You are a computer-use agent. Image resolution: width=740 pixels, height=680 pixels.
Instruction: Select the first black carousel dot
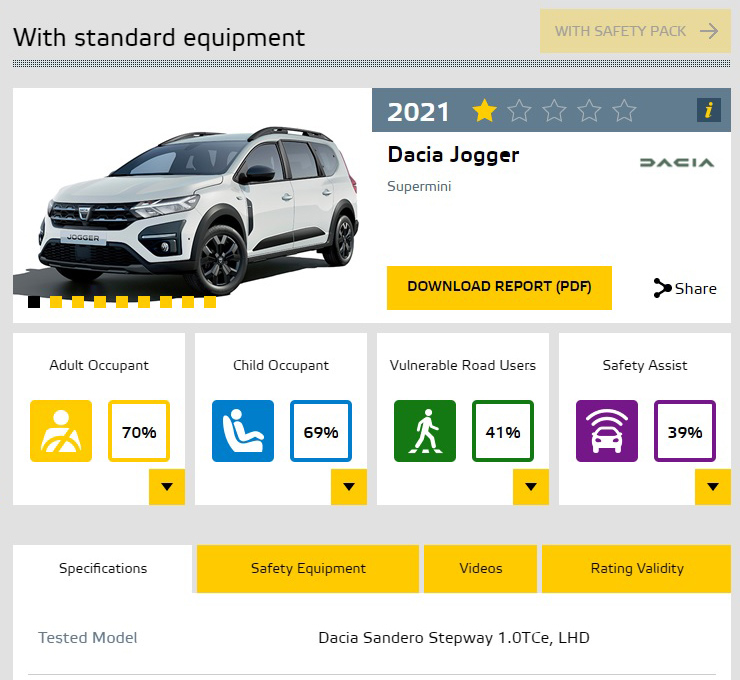pyautogui.click(x=34, y=302)
